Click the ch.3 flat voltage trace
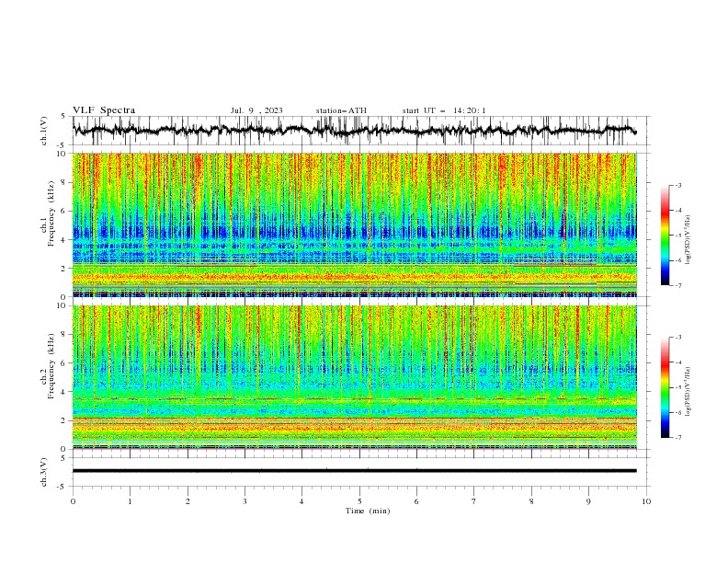Viewport: 728px width, 563px height. pyautogui.click(x=354, y=471)
